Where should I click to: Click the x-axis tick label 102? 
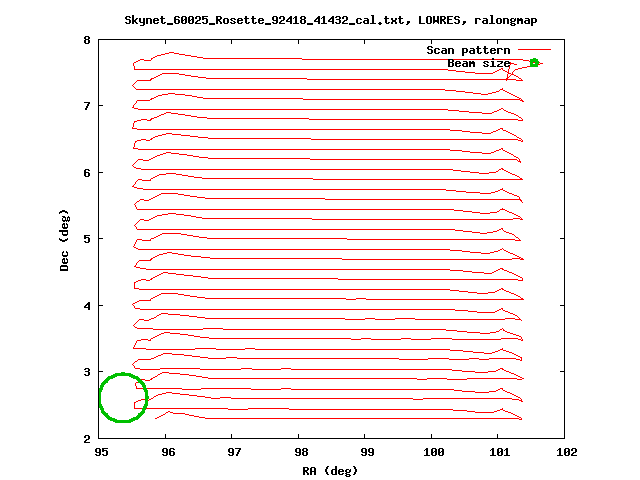(x=567, y=452)
